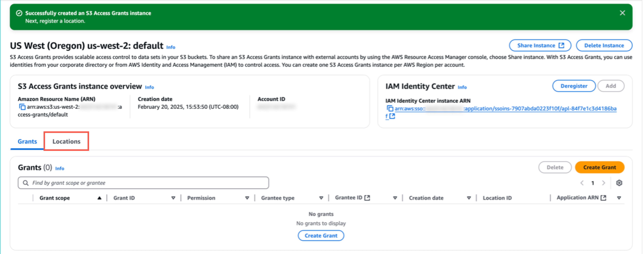Dismiss the green success banner

tap(622, 13)
